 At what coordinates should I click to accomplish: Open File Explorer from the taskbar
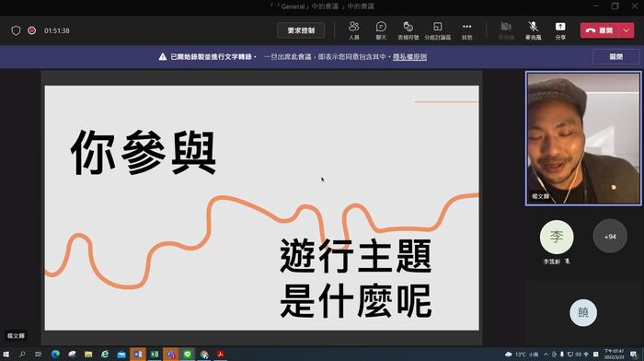(88, 354)
